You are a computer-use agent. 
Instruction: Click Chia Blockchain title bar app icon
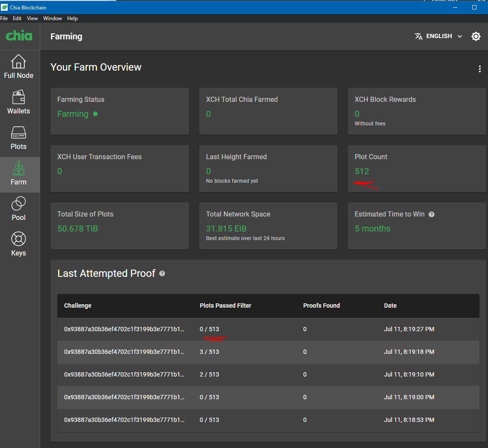click(x=4, y=7)
